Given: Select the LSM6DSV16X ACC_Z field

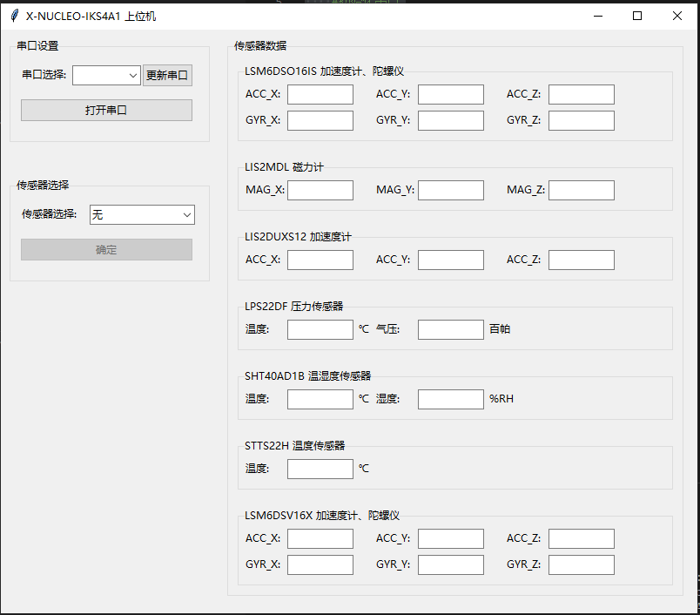Looking at the screenshot, I should point(581,539).
